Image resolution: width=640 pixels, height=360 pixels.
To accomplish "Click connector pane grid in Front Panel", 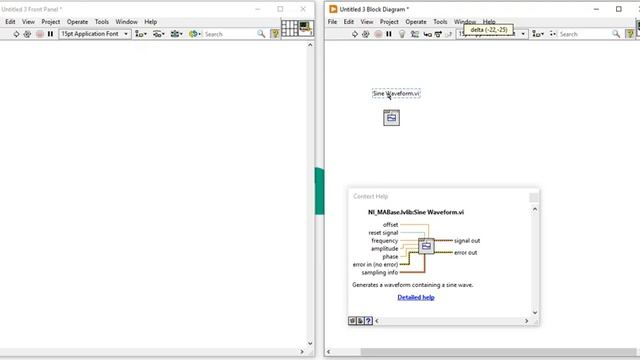I will (289, 29).
